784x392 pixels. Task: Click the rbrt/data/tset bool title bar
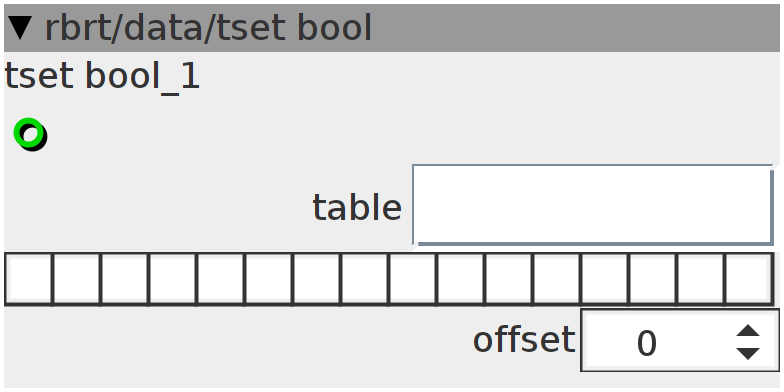[392, 28]
